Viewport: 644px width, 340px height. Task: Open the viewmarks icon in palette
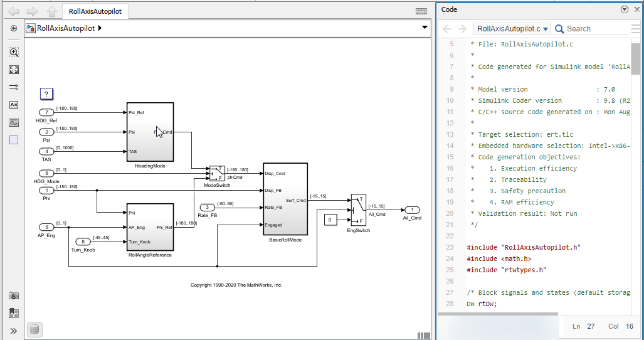coord(14,313)
